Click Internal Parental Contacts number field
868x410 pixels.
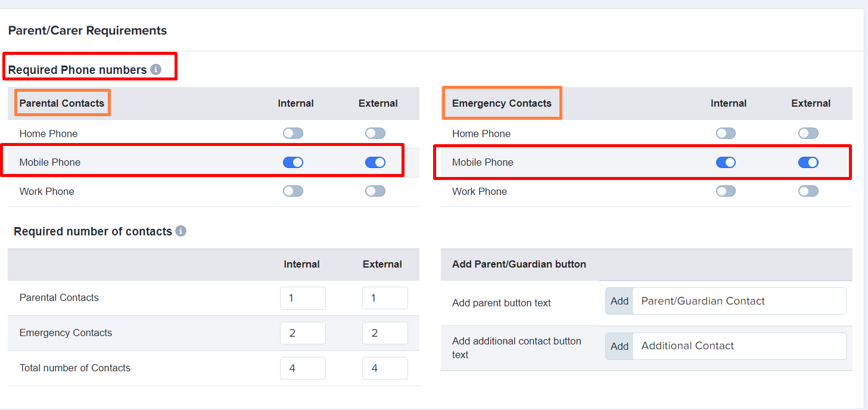[x=303, y=298]
